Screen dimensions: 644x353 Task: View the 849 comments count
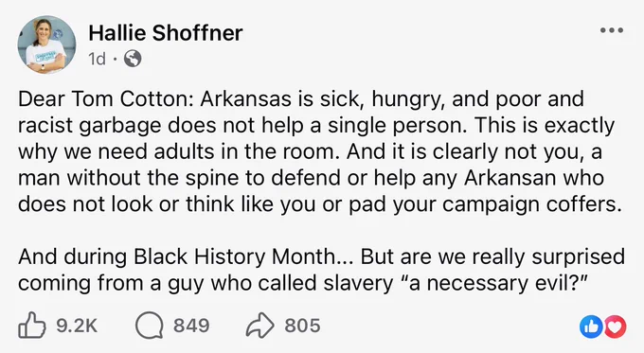(191, 326)
